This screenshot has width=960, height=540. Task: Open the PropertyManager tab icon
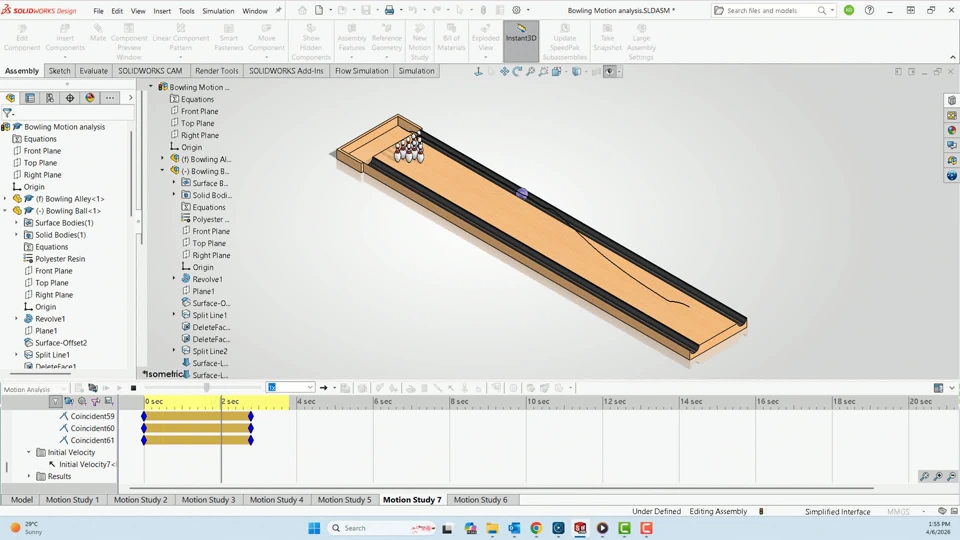tap(30, 98)
